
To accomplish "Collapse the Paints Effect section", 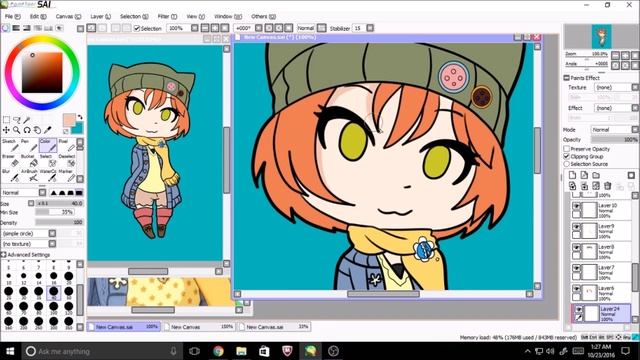I will (567, 78).
